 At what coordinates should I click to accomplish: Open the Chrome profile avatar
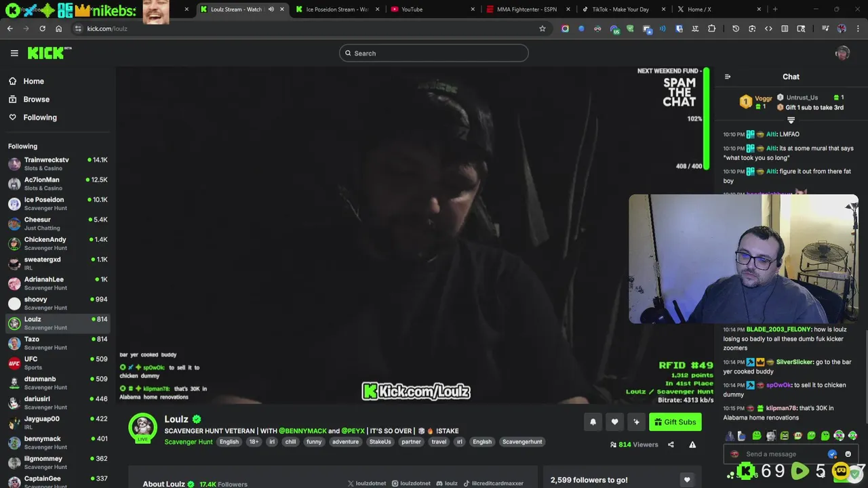point(842,28)
